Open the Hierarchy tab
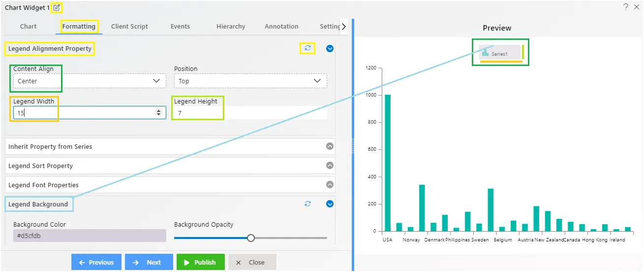644x272 pixels. (231, 27)
